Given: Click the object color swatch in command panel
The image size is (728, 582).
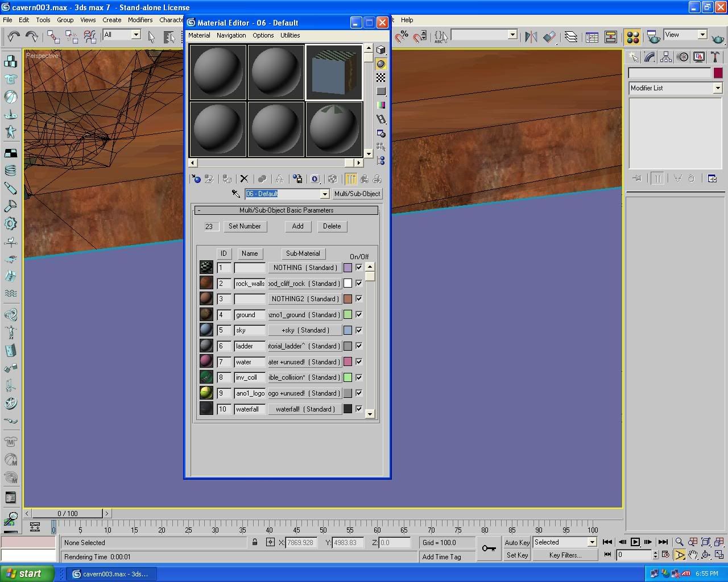Looking at the screenshot, I should 718,73.
